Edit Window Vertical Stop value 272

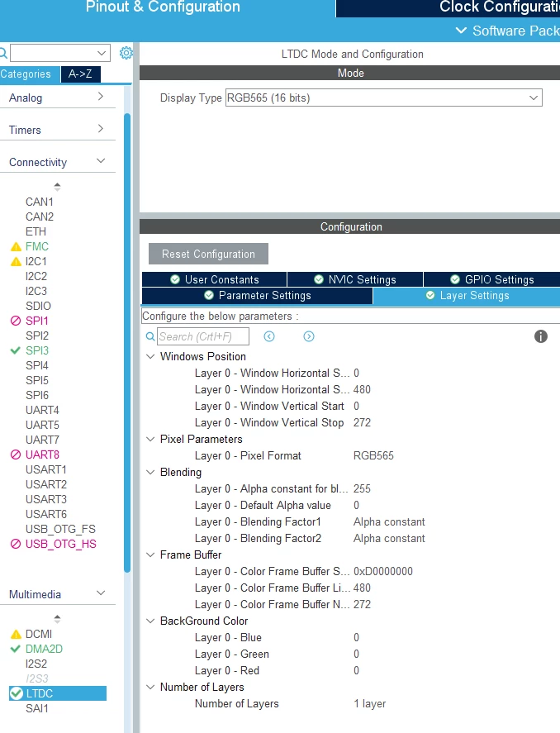(362, 423)
